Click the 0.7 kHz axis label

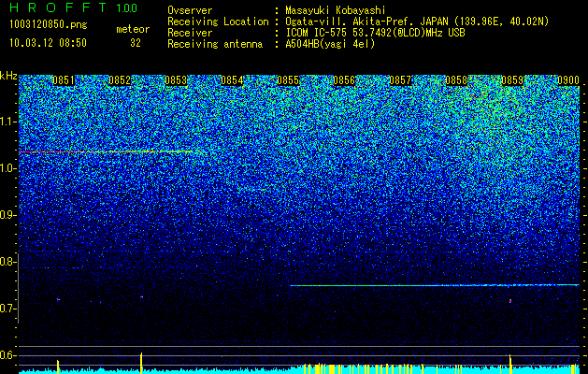pyautogui.click(x=7, y=309)
